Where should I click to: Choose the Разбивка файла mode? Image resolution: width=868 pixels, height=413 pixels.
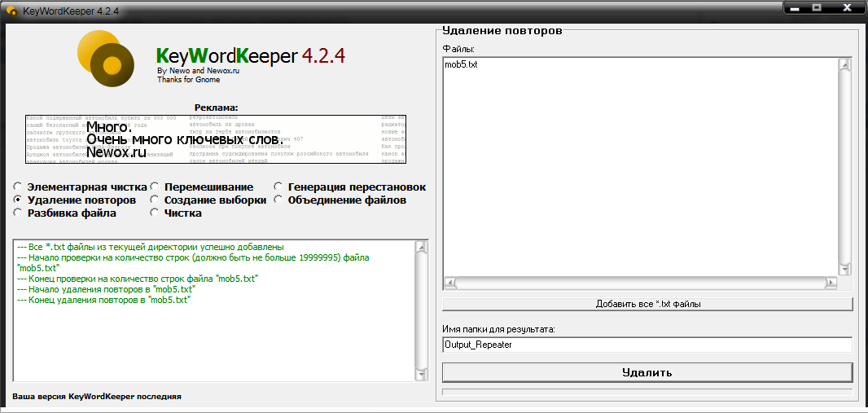click(x=18, y=213)
